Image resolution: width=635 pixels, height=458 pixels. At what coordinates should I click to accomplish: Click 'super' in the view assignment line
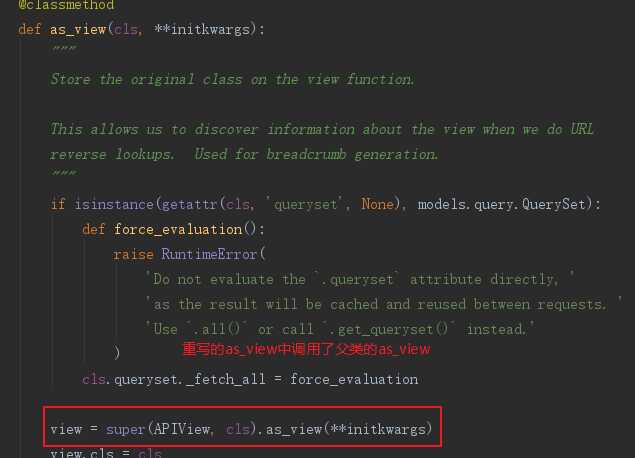126,429
